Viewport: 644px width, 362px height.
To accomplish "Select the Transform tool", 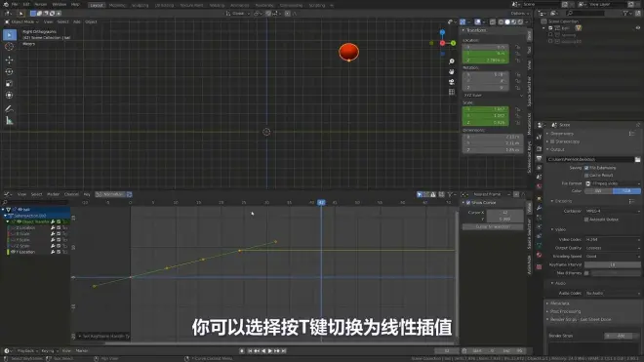I will click(x=9, y=96).
